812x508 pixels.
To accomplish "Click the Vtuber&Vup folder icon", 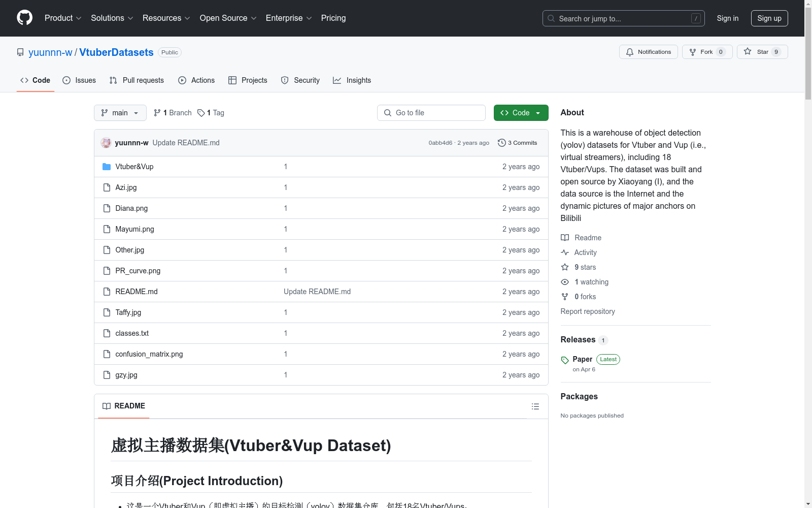I will 107,167.
